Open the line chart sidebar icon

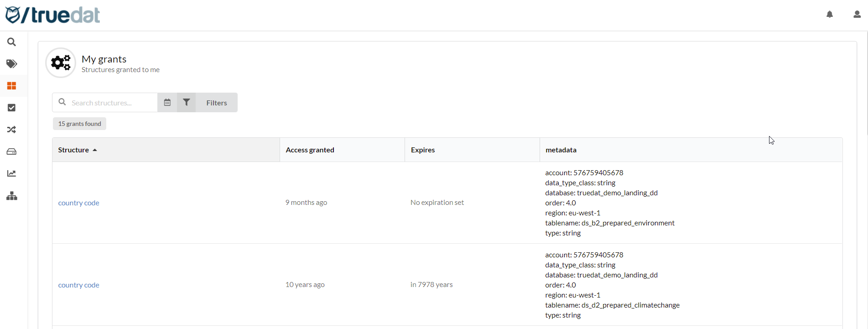12,173
